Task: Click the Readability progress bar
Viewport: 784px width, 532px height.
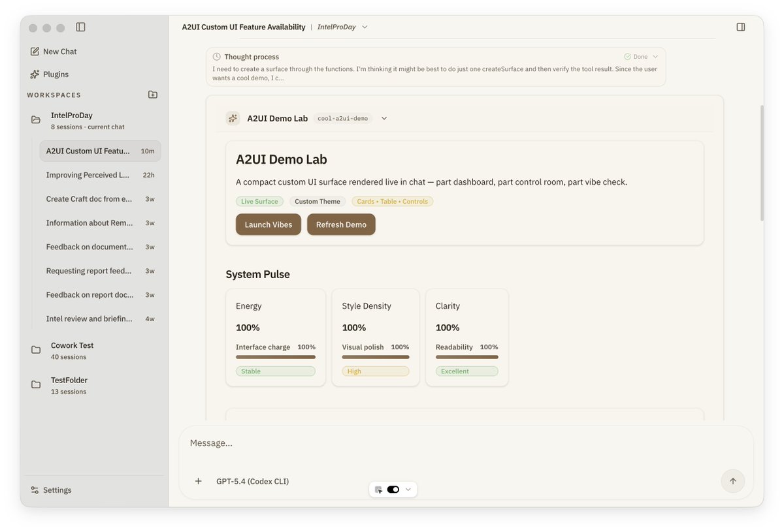Action: coord(467,357)
